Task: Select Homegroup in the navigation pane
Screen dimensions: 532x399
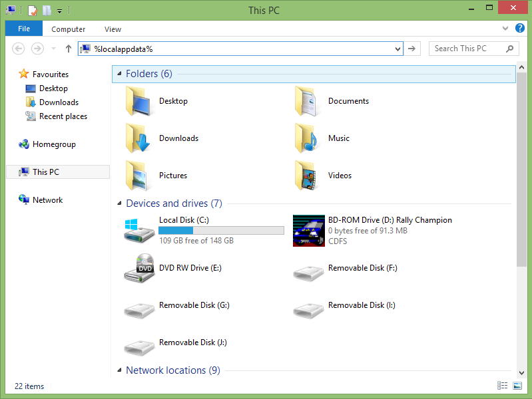Action: click(54, 144)
